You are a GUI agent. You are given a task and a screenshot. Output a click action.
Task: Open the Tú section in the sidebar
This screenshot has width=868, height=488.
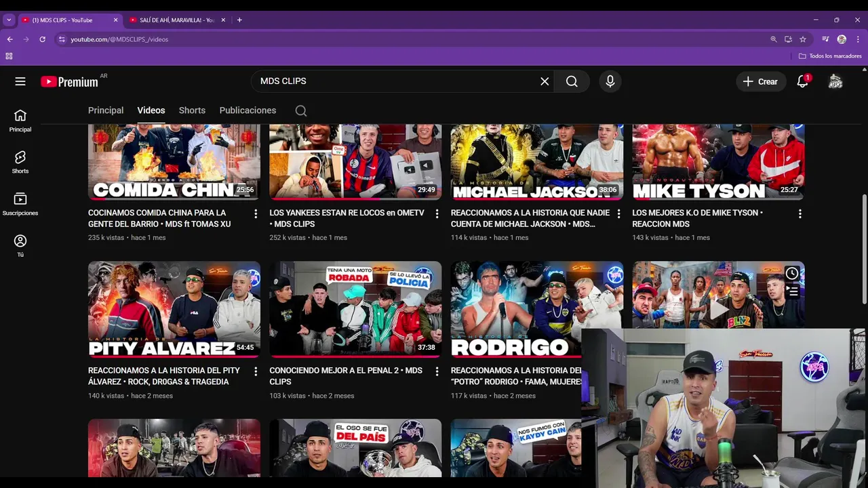(20, 246)
